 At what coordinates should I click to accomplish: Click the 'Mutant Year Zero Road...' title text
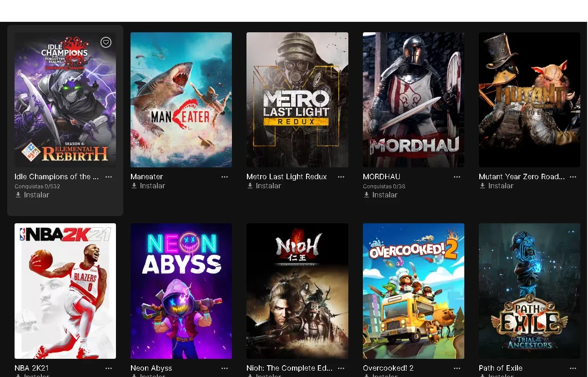click(522, 176)
